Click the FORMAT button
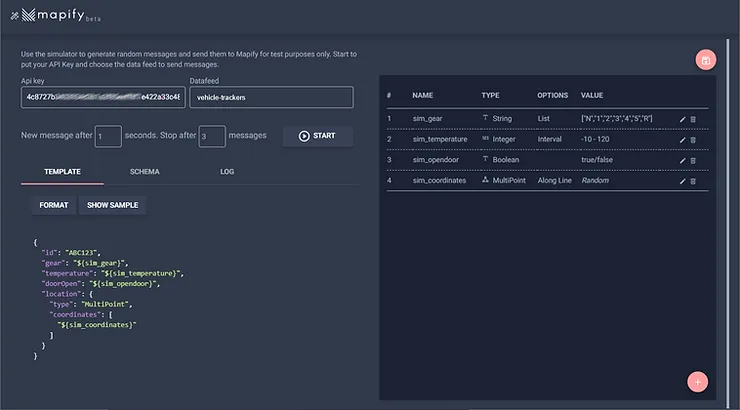This screenshot has height=410, width=740. 54,205
